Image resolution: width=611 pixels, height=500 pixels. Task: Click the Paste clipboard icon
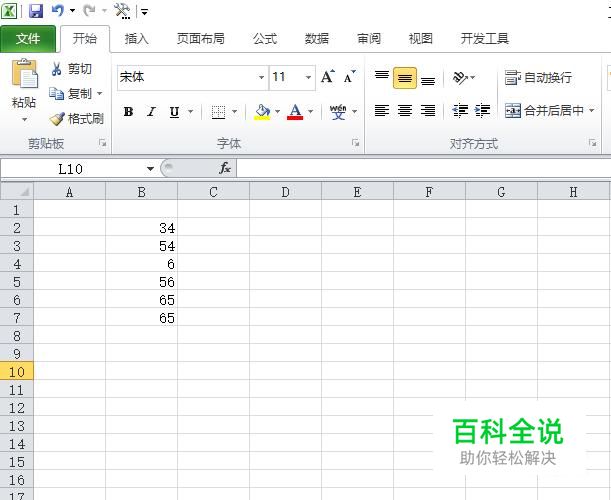pos(25,73)
